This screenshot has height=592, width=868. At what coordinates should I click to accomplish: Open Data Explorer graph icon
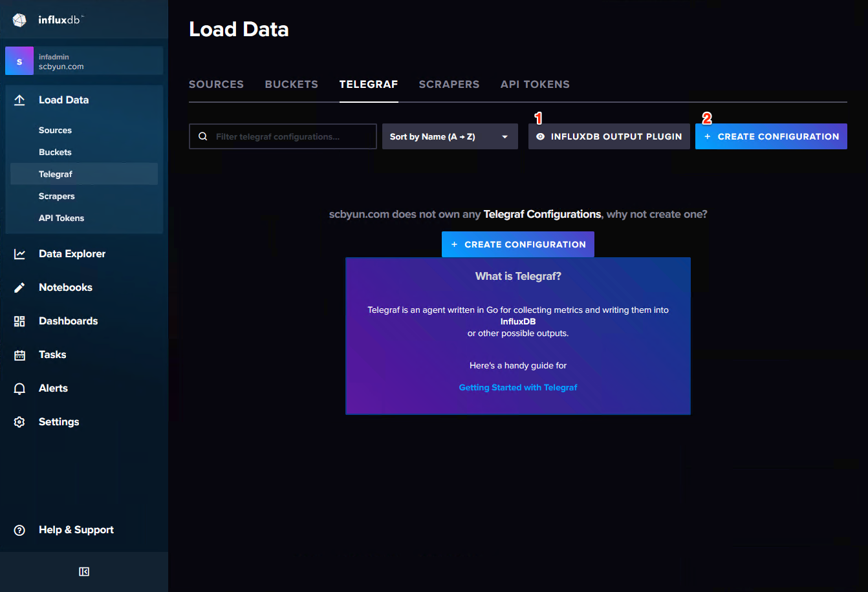(19, 254)
